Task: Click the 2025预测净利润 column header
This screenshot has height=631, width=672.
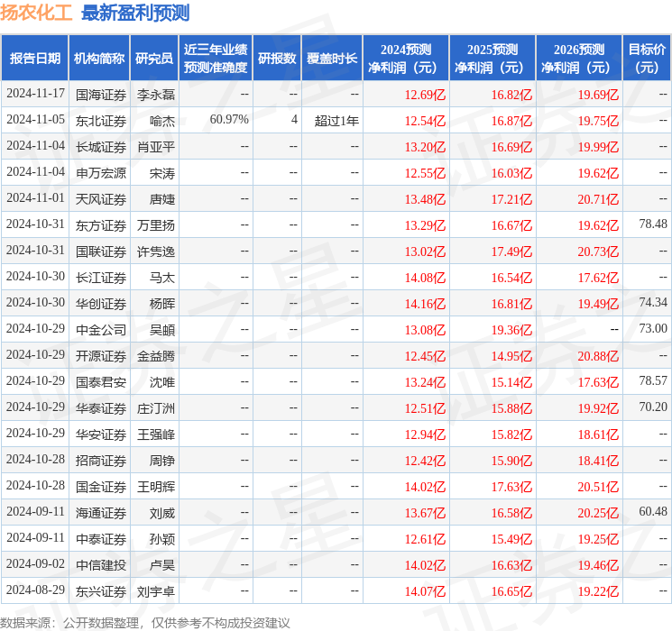Action: point(492,59)
